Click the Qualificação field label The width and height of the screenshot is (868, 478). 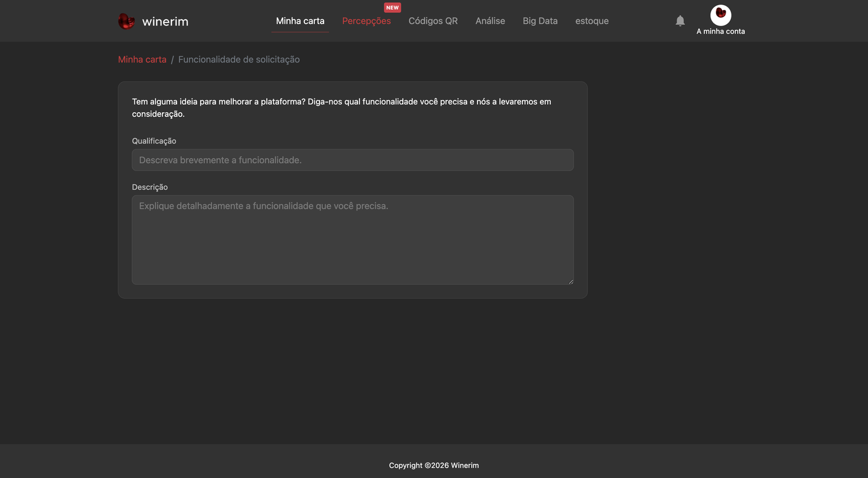[x=154, y=141]
